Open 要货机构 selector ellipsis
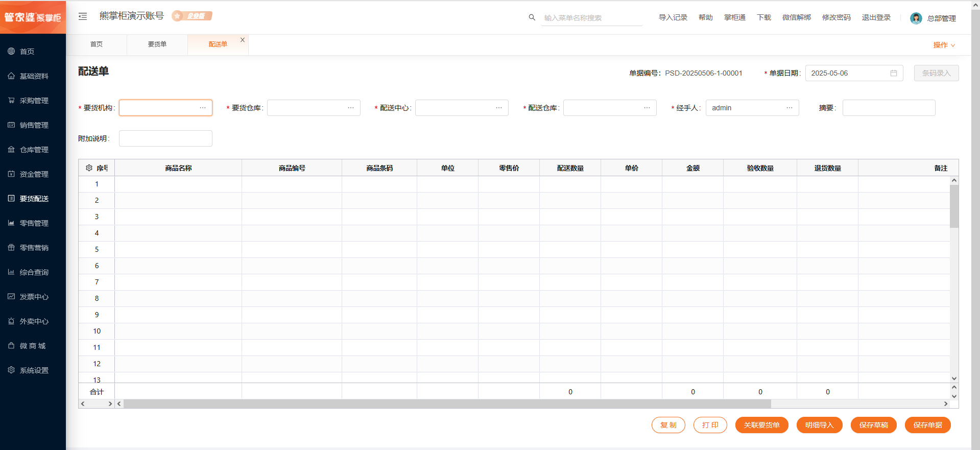Screen dimensions: 980x450 pos(203,108)
